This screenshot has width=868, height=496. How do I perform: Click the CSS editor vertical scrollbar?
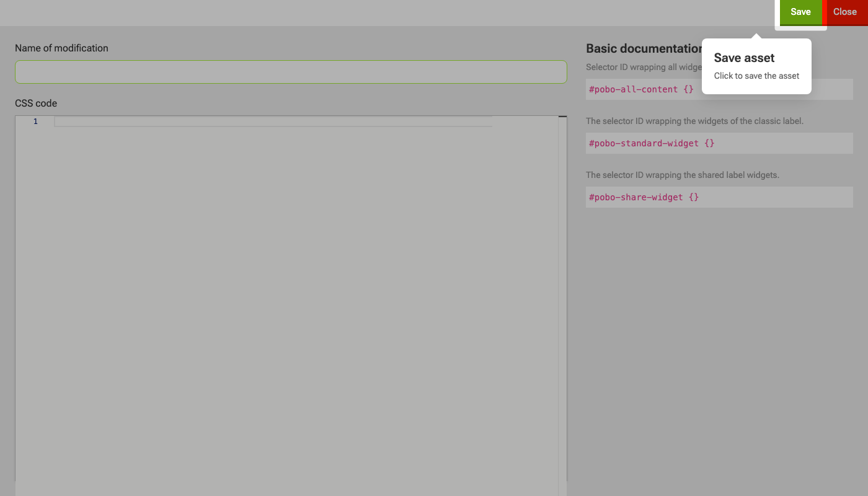pyautogui.click(x=562, y=306)
